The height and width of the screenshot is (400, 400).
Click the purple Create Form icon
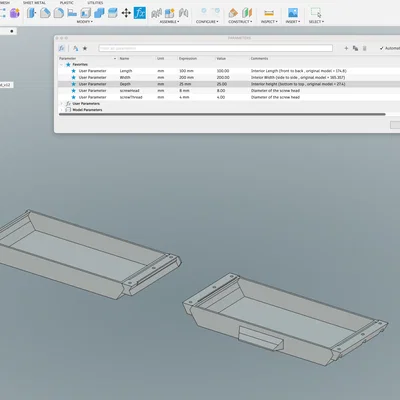point(14,13)
